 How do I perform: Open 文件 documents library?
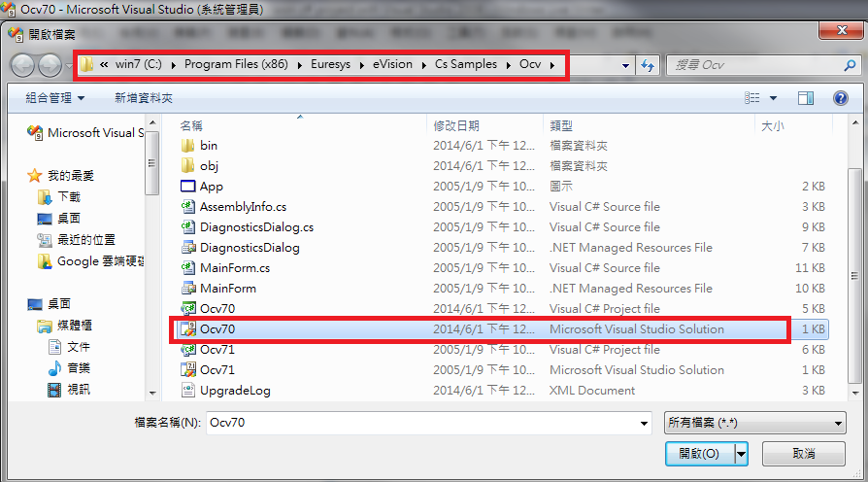coord(69,347)
